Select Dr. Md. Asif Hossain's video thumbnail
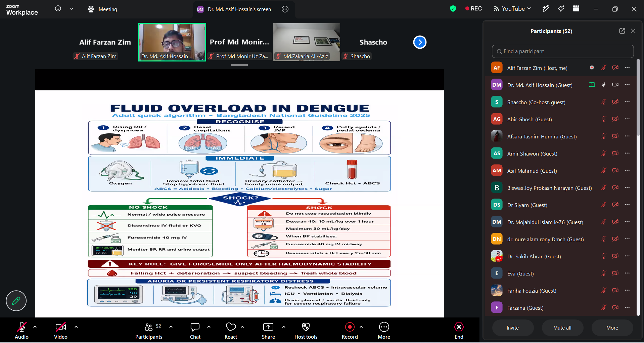Image resolution: width=644 pixels, height=343 pixels. coord(172,42)
